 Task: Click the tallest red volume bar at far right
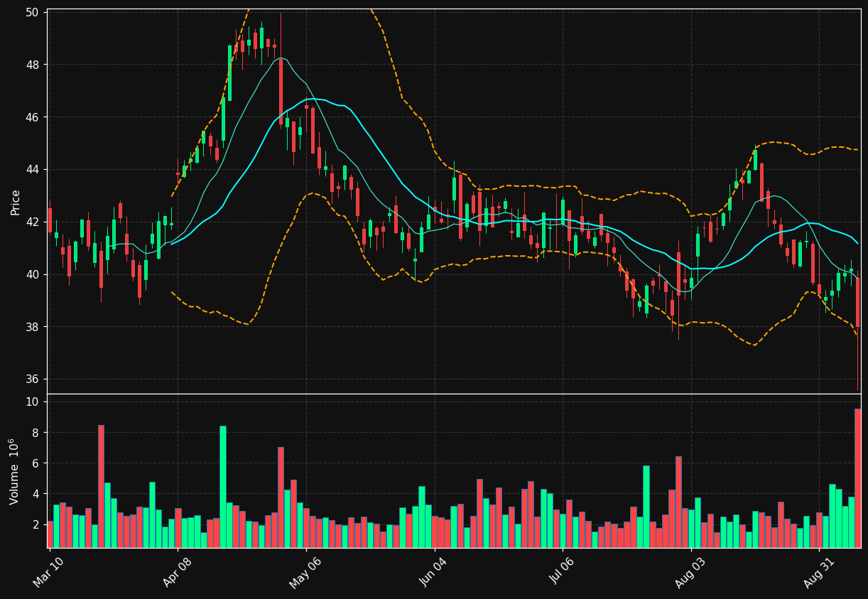pos(857,478)
